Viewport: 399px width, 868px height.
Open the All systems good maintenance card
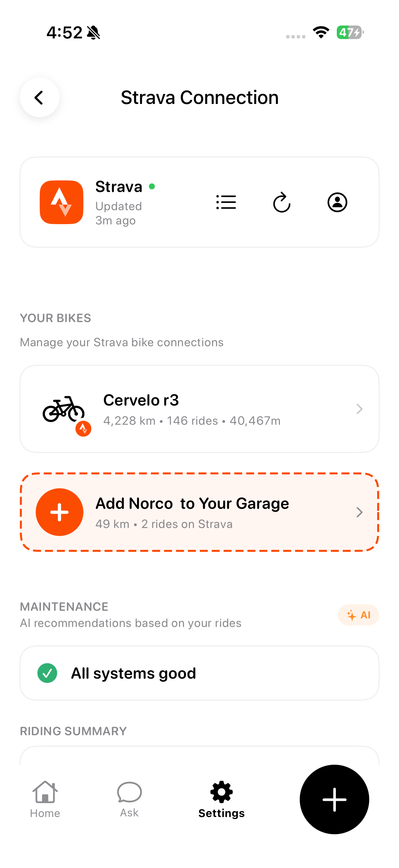click(199, 673)
